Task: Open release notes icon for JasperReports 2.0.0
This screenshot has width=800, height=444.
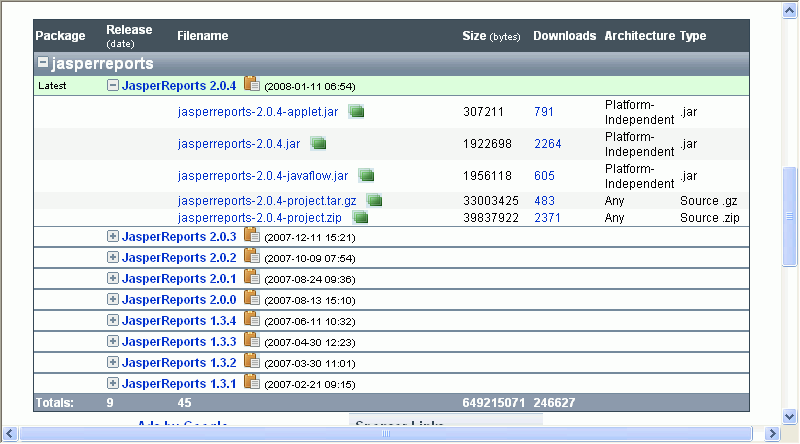Action: (252, 298)
